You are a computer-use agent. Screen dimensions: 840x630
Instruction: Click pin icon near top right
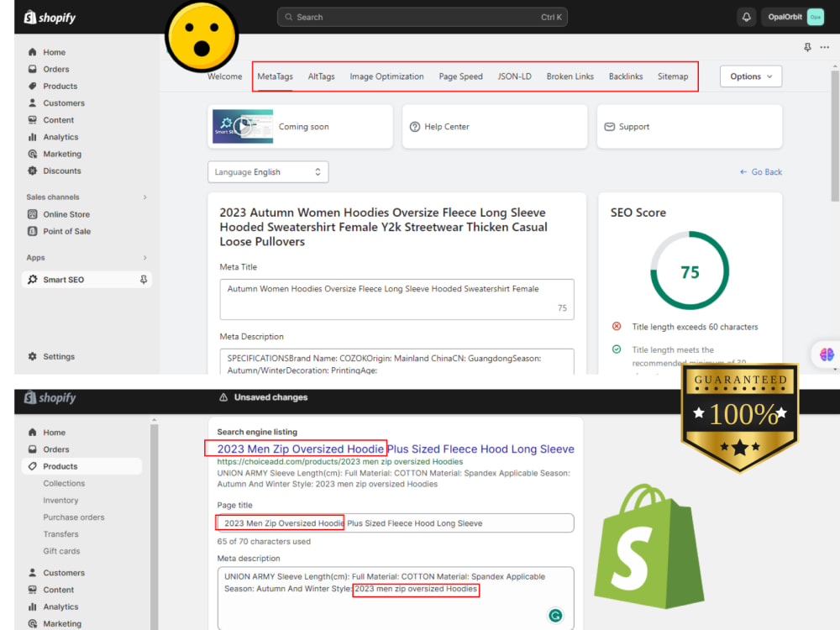pos(807,47)
